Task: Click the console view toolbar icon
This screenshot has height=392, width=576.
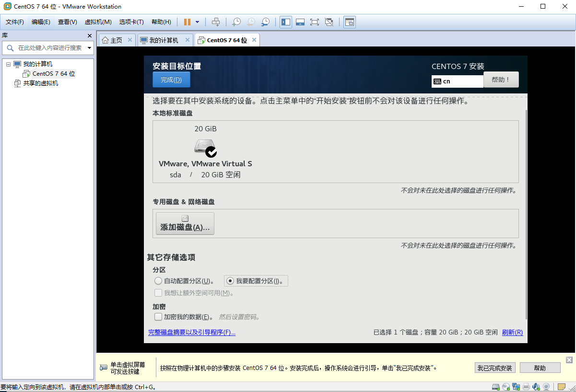Action: 350,22
